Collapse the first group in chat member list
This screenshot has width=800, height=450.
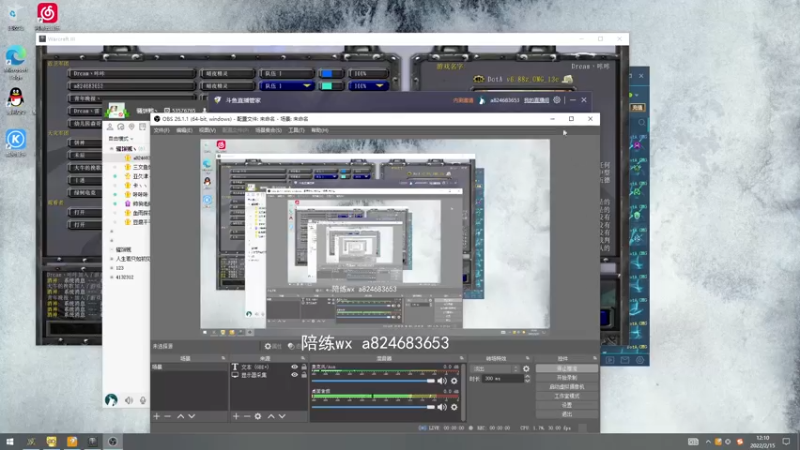click(x=112, y=148)
